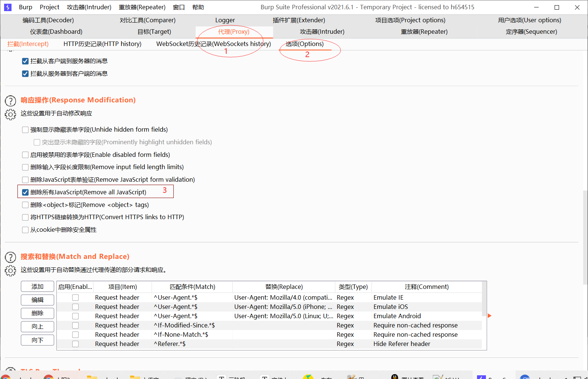Click 向下 to move rule down
Screen dimensions: 588x379
[x=37, y=340]
